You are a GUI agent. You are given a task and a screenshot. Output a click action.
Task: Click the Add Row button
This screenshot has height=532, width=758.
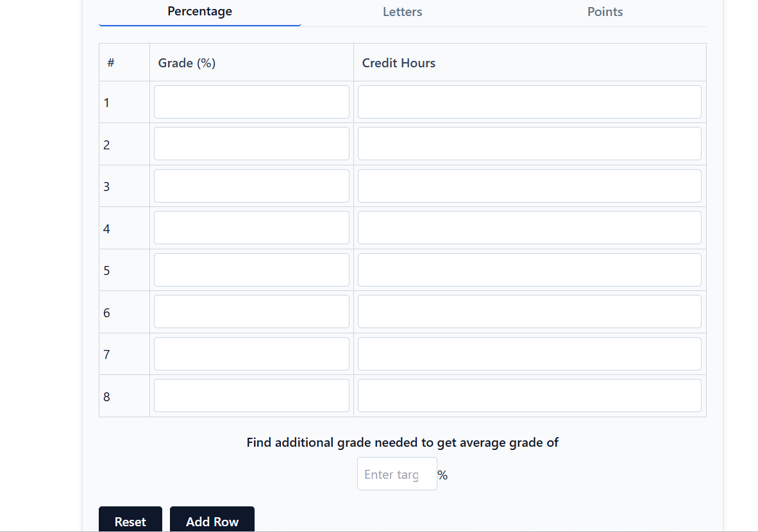212,520
